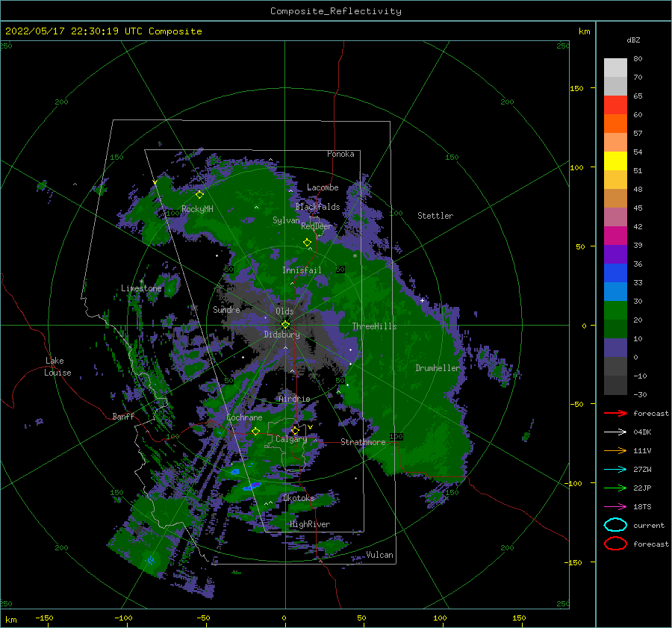This screenshot has height=628, width=672.
Task: Click the Airdrie label
Action: coord(294,399)
